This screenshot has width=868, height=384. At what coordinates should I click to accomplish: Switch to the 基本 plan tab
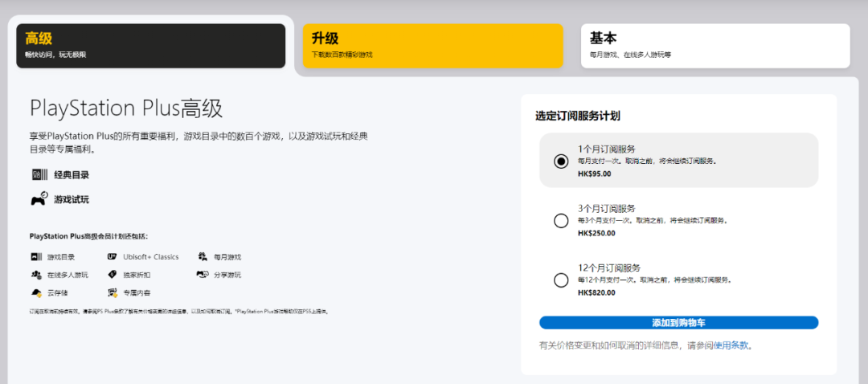715,46
